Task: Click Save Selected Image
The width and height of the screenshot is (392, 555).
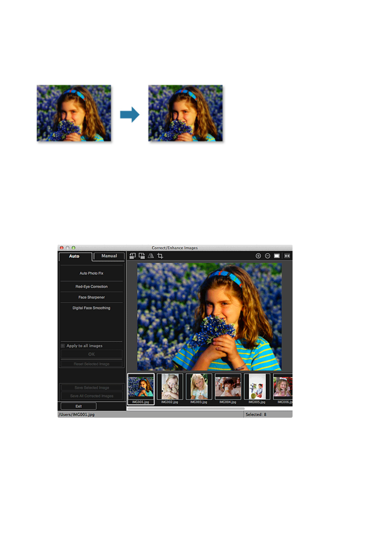Action: tap(92, 388)
